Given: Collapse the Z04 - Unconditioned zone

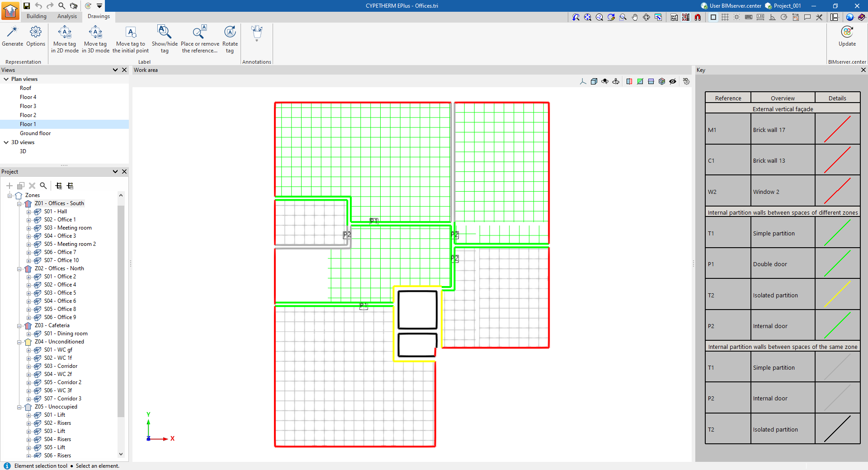Looking at the screenshot, I should 19,342.
